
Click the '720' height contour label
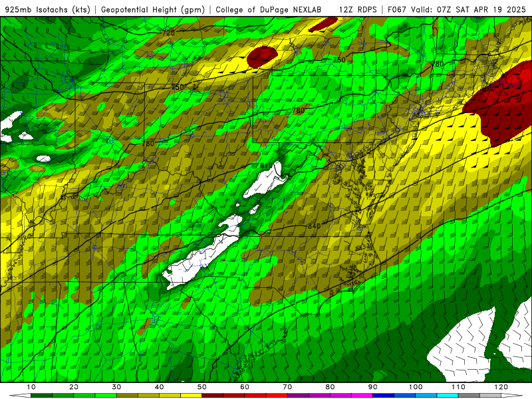[x=168, y=33]
